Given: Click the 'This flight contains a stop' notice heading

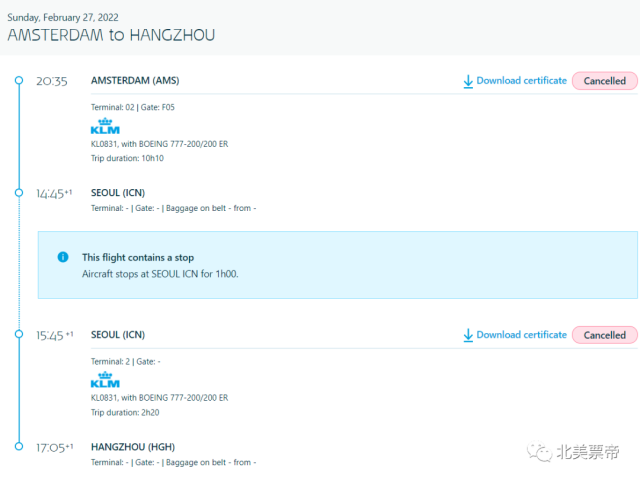Looking at the screenshot, I should (137, 257).
